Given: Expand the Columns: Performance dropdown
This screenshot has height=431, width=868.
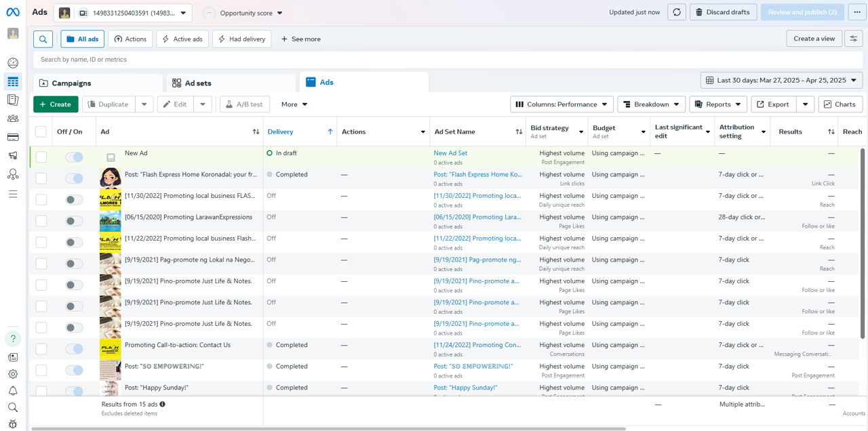Looking at the screenshot, I should click(561, 104).
